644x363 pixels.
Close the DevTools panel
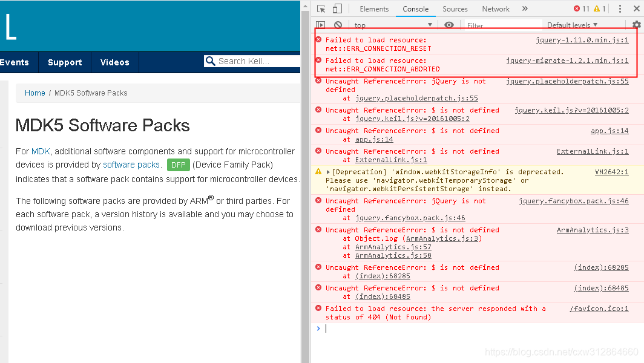pos(637,8)
